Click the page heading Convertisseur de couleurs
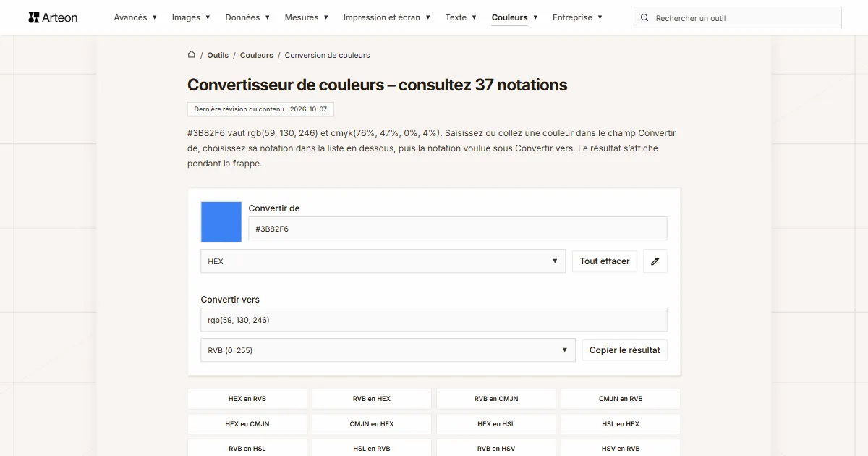Screen dimensions: 868x456 pos(377,85)
